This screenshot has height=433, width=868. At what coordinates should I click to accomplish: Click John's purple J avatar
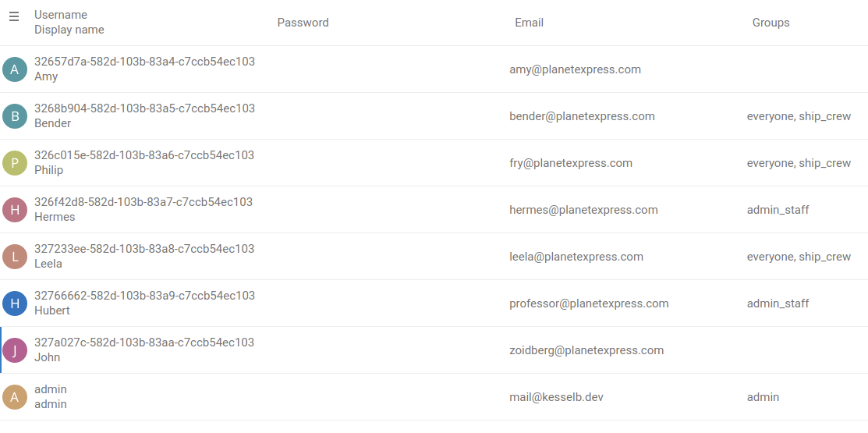pyautogui.click(x=14, y=350)
